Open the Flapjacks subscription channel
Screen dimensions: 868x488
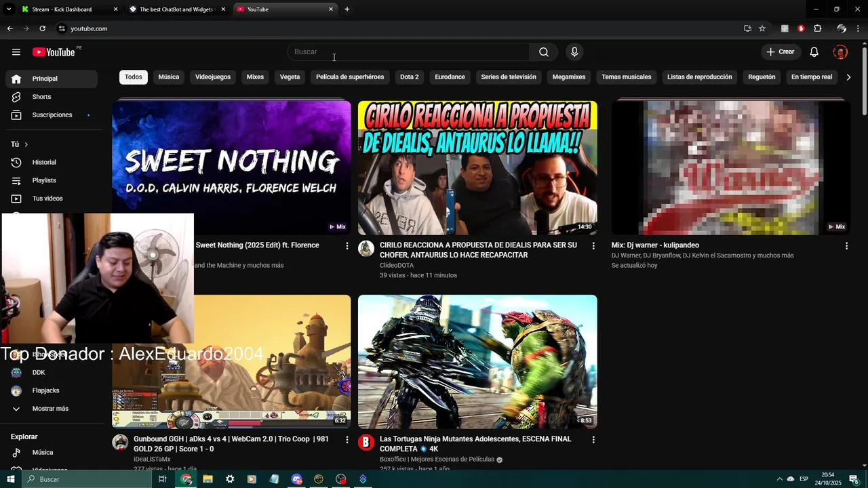tap(52, 391)
